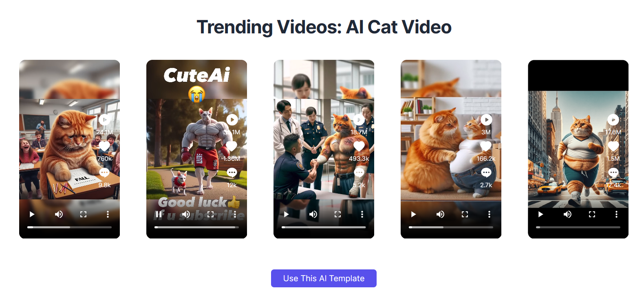Viewport: 644px width, 304px height.
Task: Seek on the classroom cat progress bar
Action: tap(69, 227)
